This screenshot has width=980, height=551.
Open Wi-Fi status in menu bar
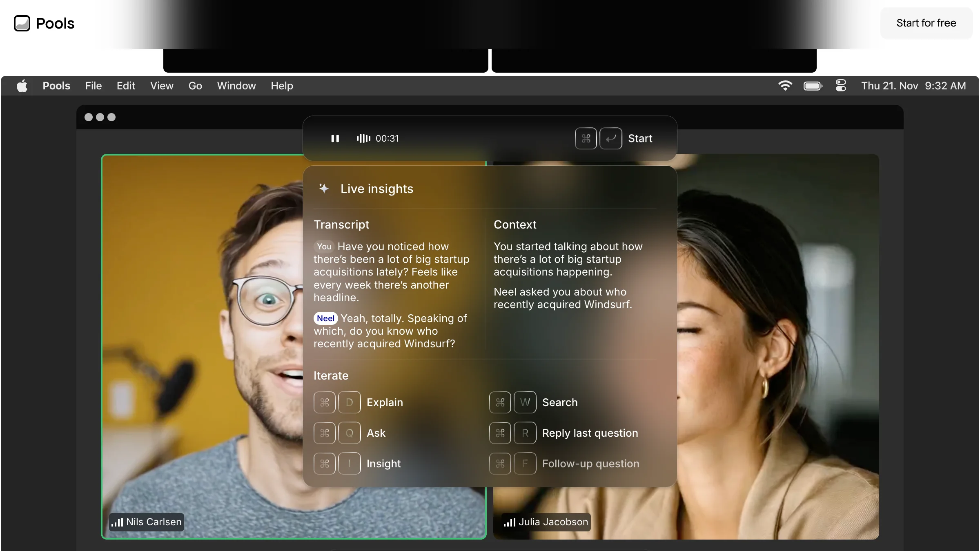tap(785, 86)
